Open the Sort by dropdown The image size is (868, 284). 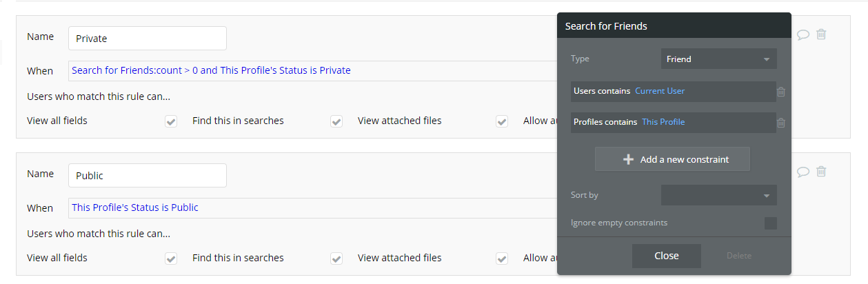[718, 195]
